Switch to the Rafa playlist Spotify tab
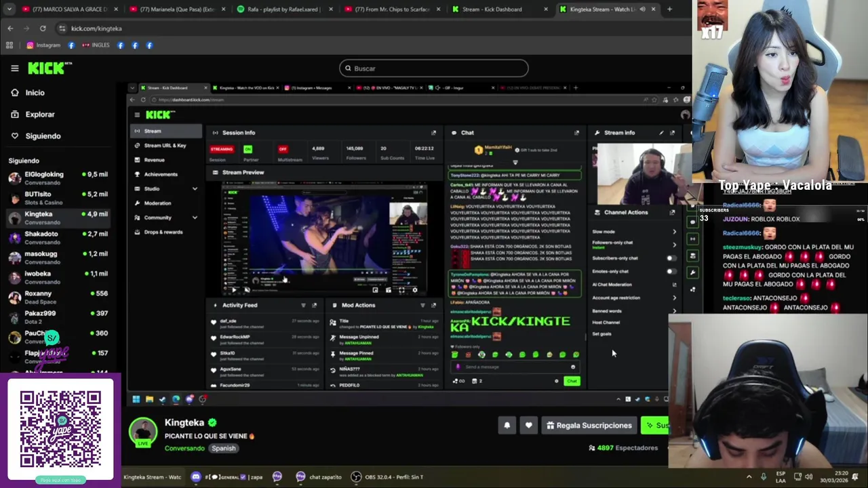Screen dimensions: 868x488 click(285, 9)
